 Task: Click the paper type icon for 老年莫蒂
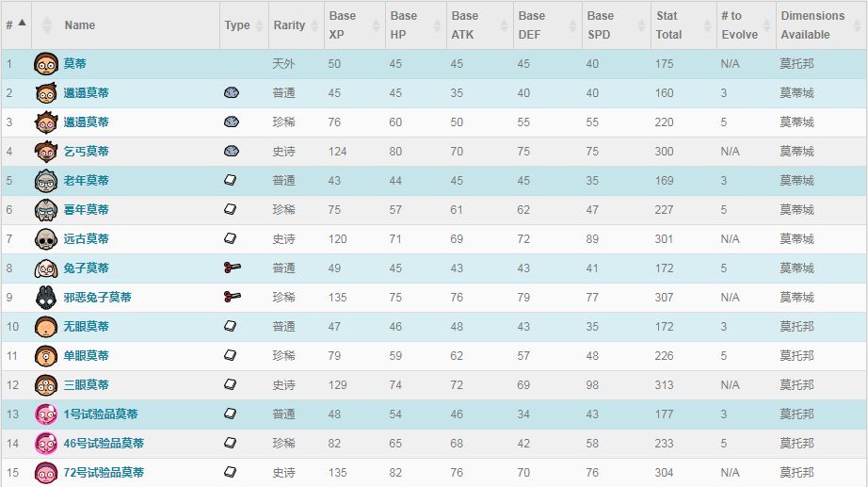click(x=231, y=180)
